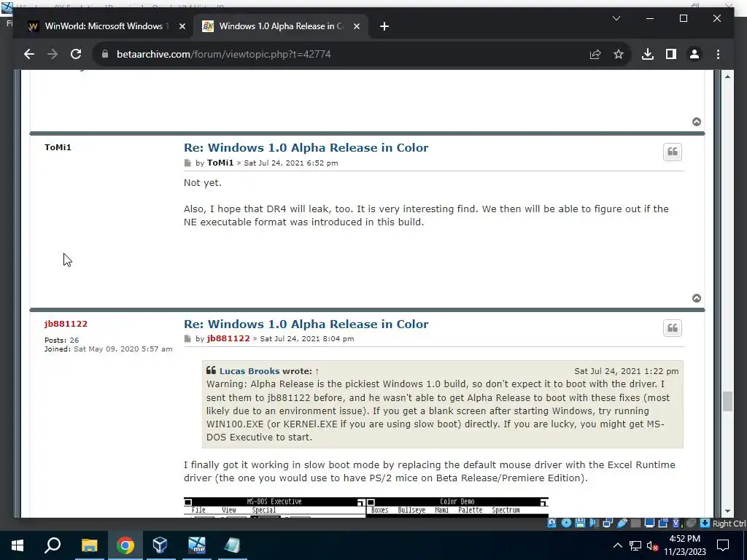Open Windows taskbar search
Screen dimensions: 747x560
click(x=53, y=545)
